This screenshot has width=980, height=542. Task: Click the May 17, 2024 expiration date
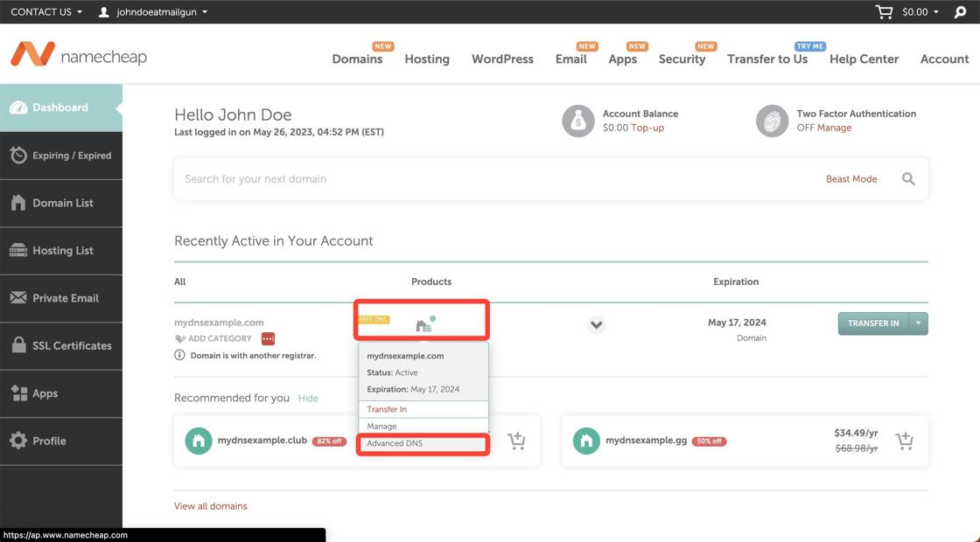(x=737, y=323)
